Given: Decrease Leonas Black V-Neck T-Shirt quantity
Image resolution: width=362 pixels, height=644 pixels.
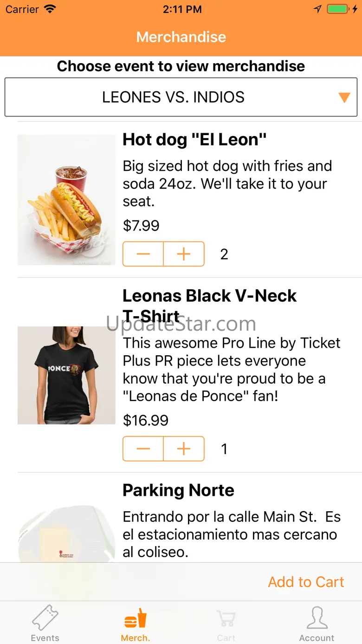Looking at the screenshot, I should pos(143,449).
